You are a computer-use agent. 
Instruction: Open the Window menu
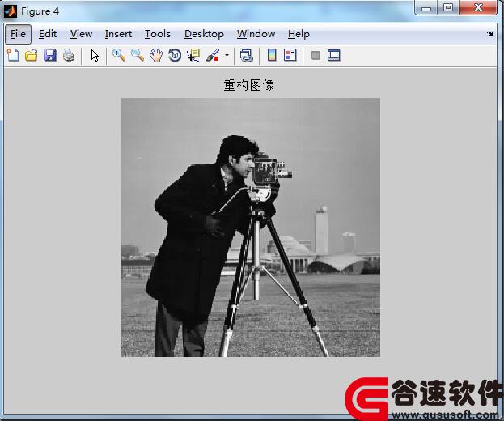(256, 34)
